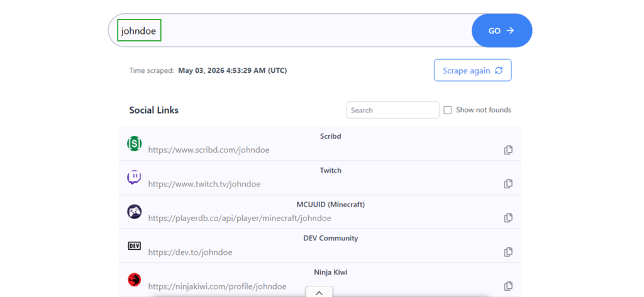Collapse the panel with the bottom chevron
The width and height of the screenshot is (644, 297).
(x=319, y=293)
